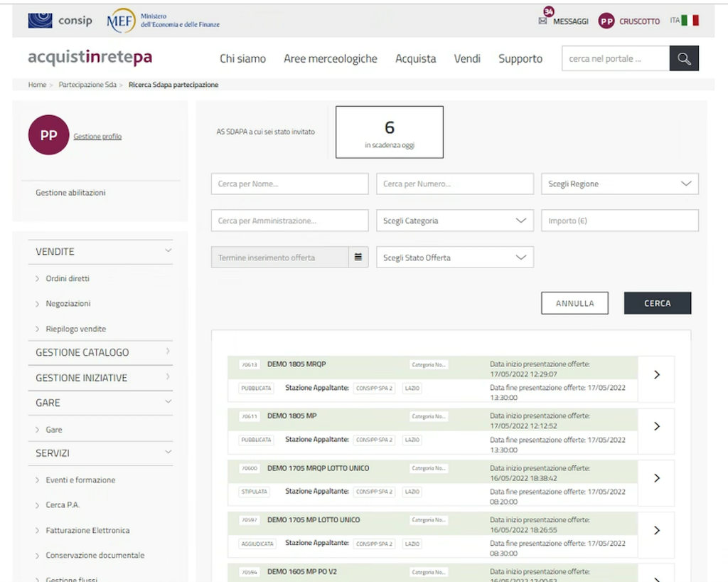728x582 pixels.
Task: Click the PP Cruscotto avatar icon
Action: coord(606,21)
